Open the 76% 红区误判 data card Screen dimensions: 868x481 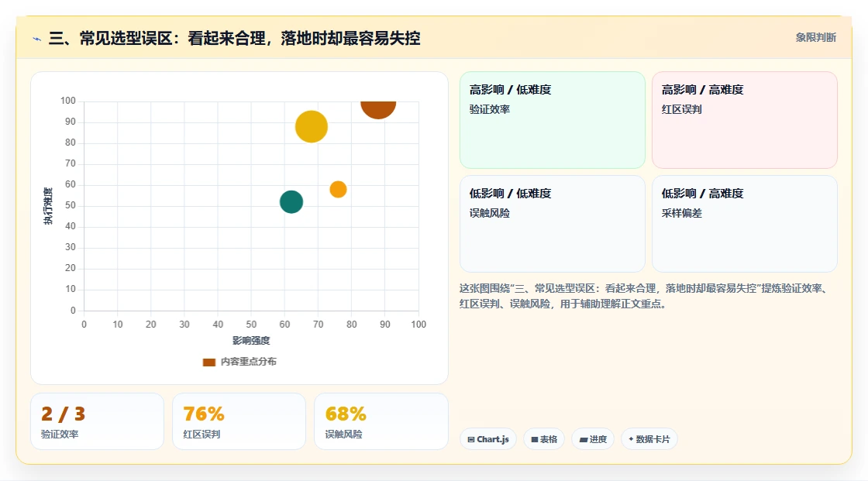point(239,422)
